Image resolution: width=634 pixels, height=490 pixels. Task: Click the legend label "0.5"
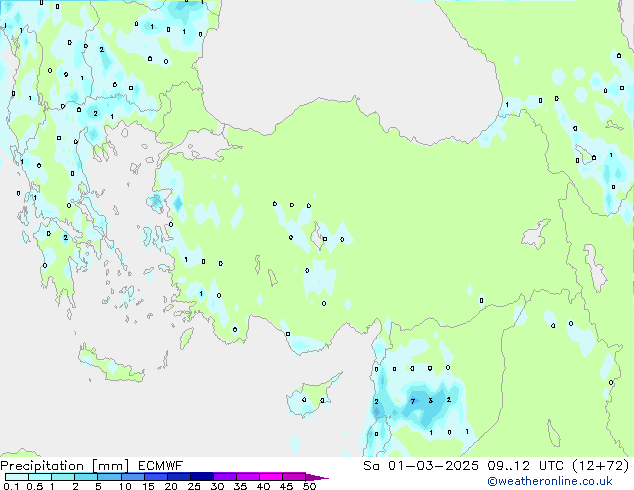click(x=34, y=486)
